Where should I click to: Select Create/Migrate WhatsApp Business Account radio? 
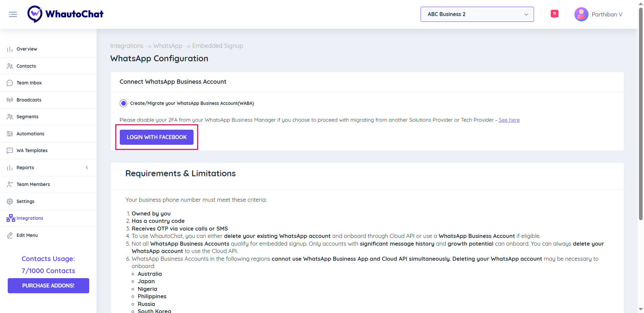pos(123,103)
